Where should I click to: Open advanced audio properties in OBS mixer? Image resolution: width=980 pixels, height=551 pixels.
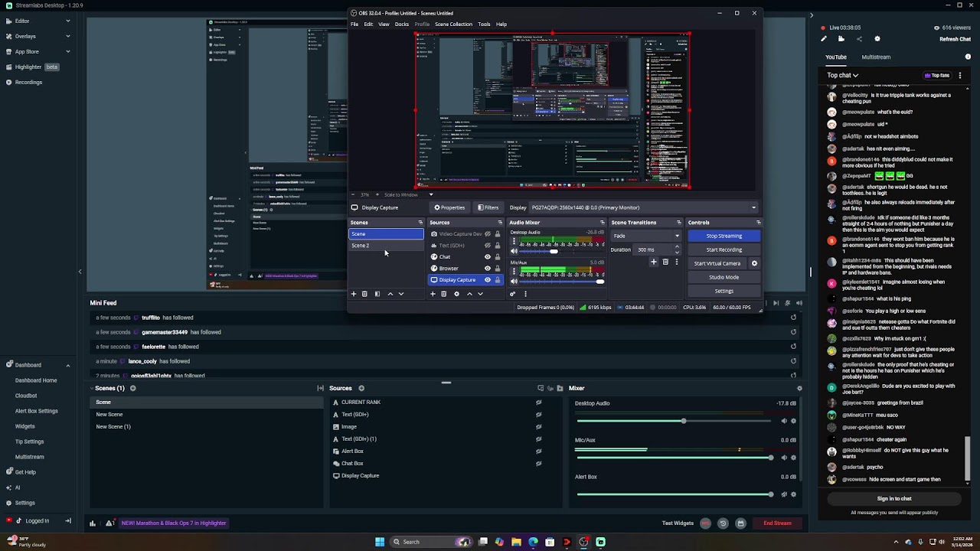(x=513, y=294)
